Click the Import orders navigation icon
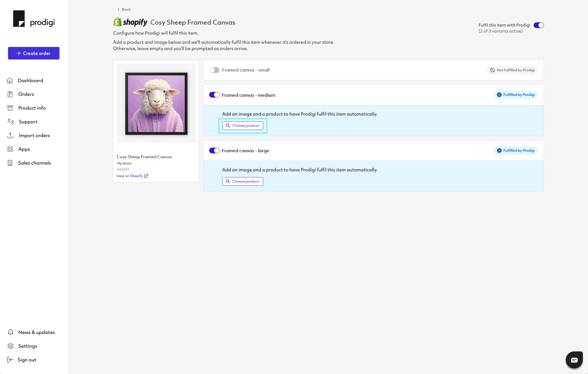 (10, 135)
